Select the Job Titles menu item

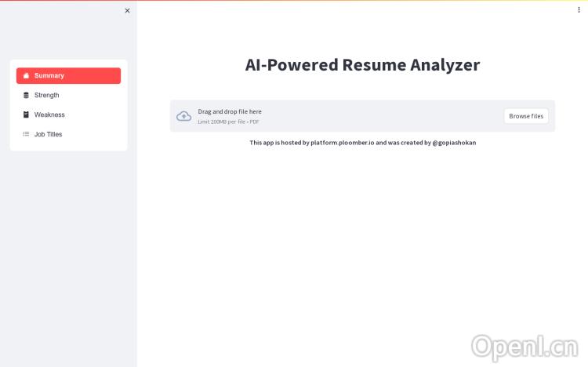tap(69, 134)
